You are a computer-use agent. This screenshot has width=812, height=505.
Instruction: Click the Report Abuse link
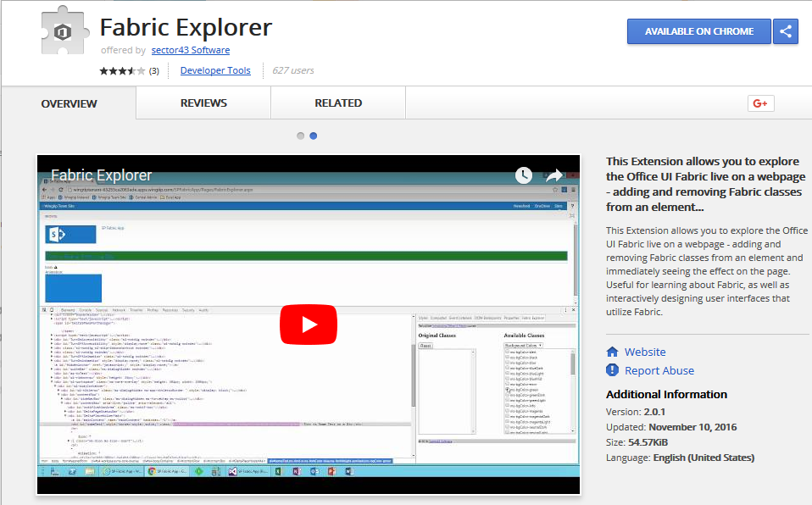(x=659, y=371)
